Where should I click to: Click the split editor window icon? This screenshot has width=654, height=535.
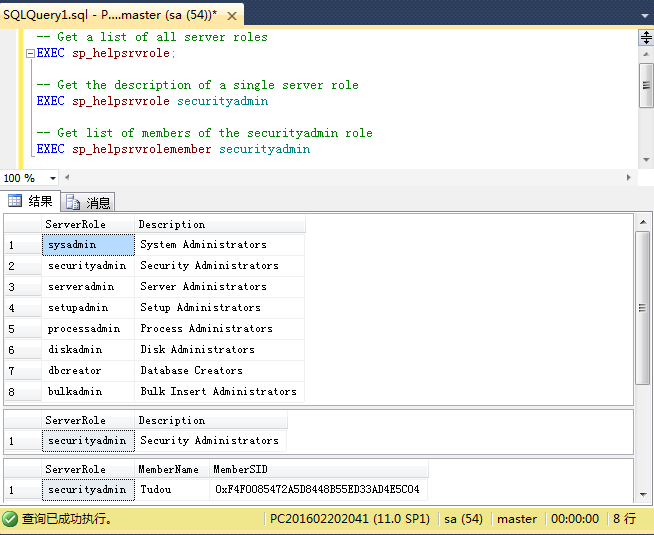tap(646, 38)
